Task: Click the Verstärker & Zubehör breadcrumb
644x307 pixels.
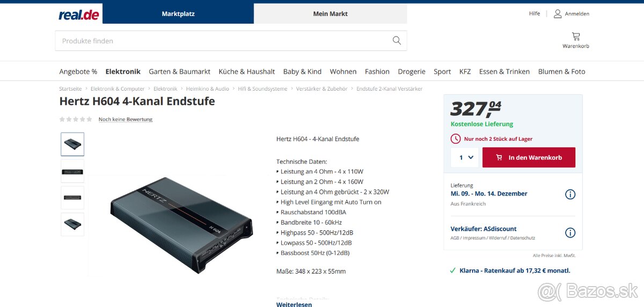Action: pyautogui.click(x=322, y=89)
